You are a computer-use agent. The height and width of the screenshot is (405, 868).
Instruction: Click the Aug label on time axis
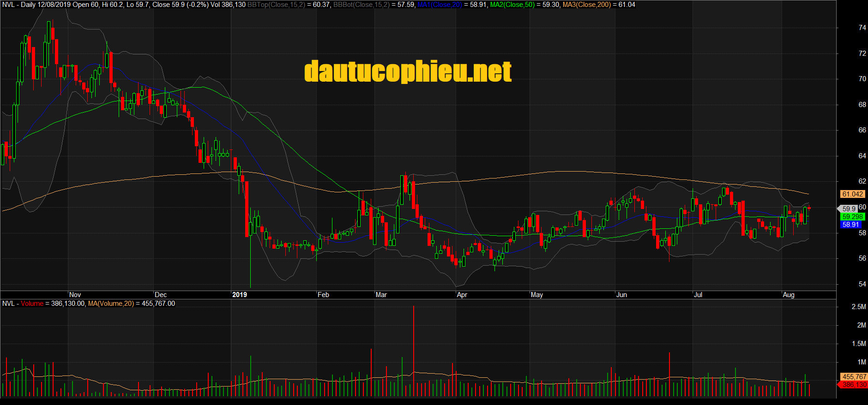[x=789, y=295]
